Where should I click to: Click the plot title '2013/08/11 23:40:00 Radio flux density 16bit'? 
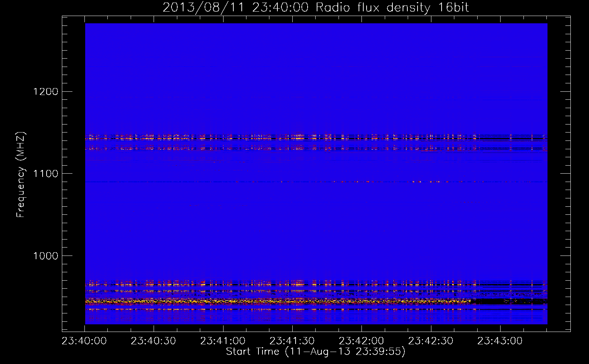pyautogui.click(x=316, y=8)
